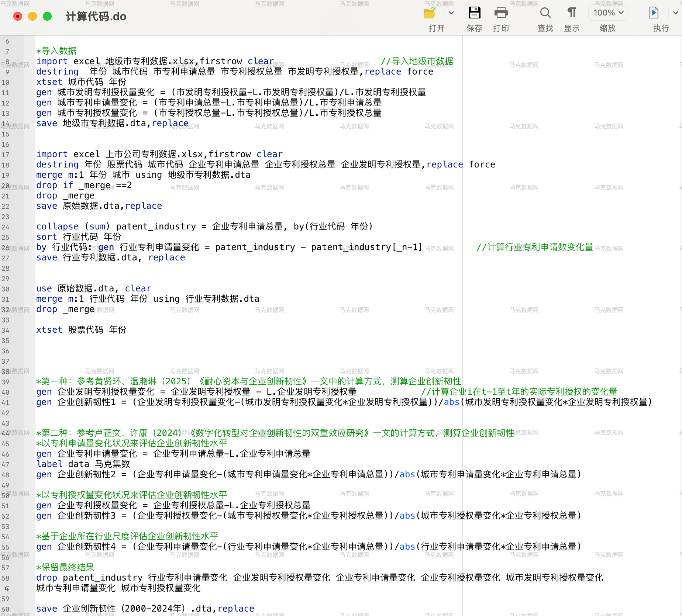The image size is (682, 616).
Task: Toggle full screen with the green window button
Action: pyautogui.click(x=47, y=17)
